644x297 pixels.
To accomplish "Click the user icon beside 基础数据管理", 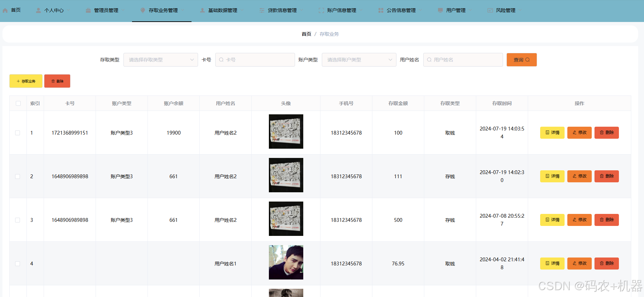I will 203,10.
